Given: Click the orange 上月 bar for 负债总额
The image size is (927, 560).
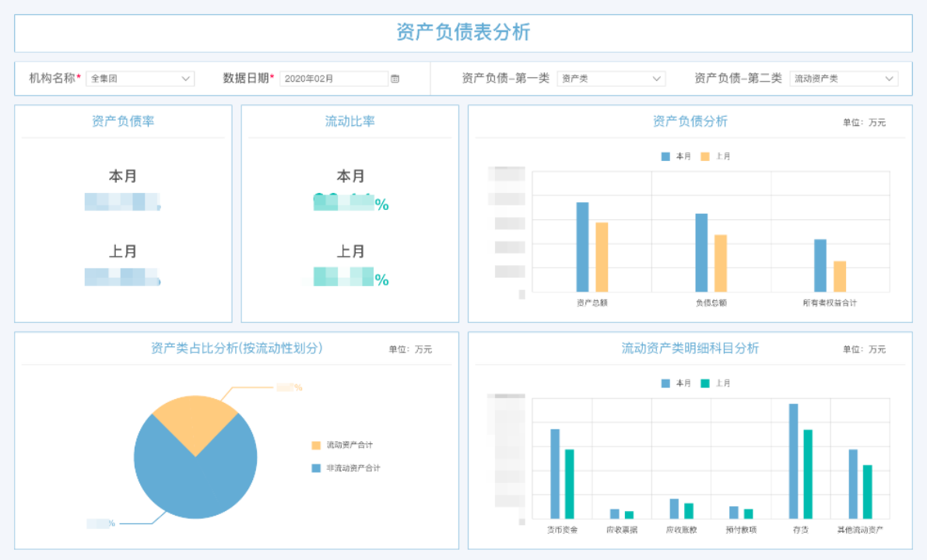Looking at the screenshot, I should 721,263.
